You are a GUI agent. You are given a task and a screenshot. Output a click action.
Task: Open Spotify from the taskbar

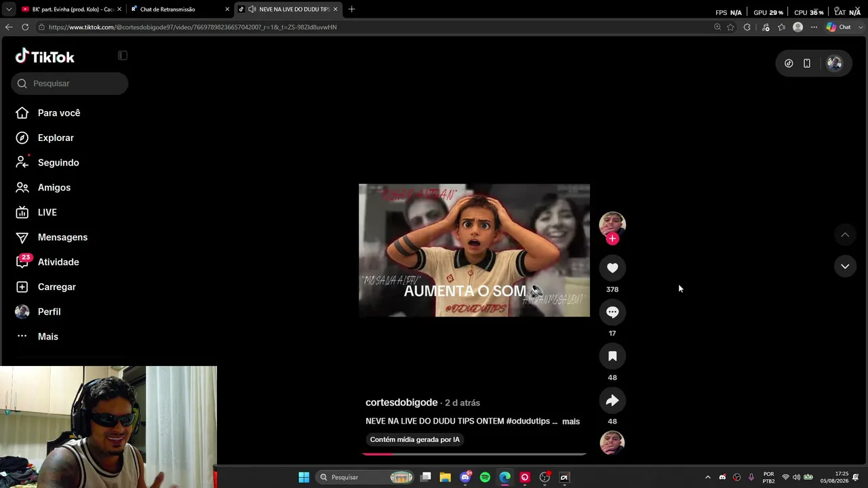485,477
